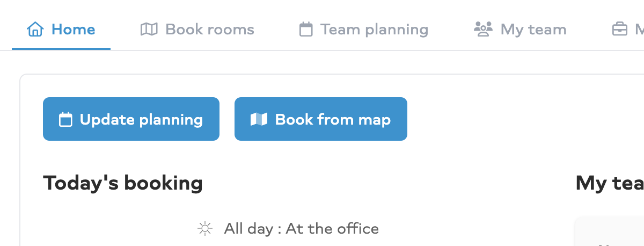644x246 pixels.
Task: Click the blue underline beneath Home tab
Action: tap(61, 48)
